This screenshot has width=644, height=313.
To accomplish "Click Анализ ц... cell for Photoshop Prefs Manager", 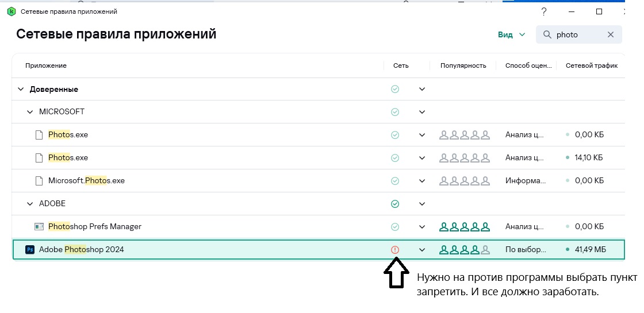I will coord(525,226).
